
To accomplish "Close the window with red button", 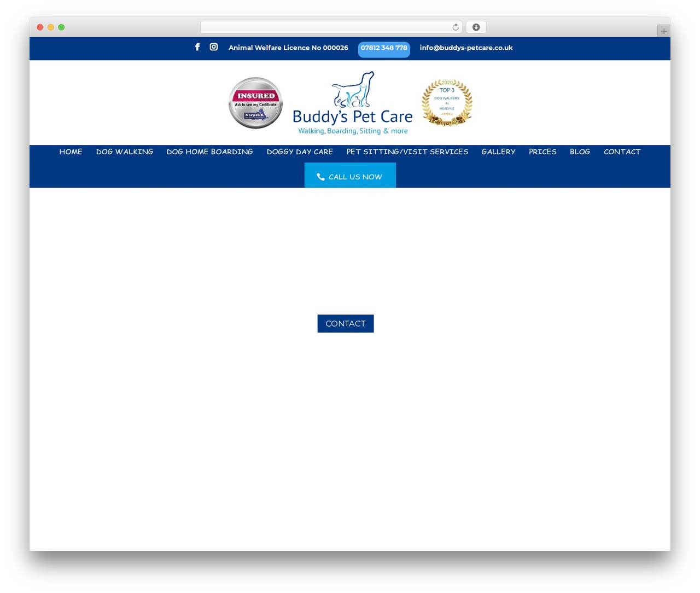I will [40, 27].
